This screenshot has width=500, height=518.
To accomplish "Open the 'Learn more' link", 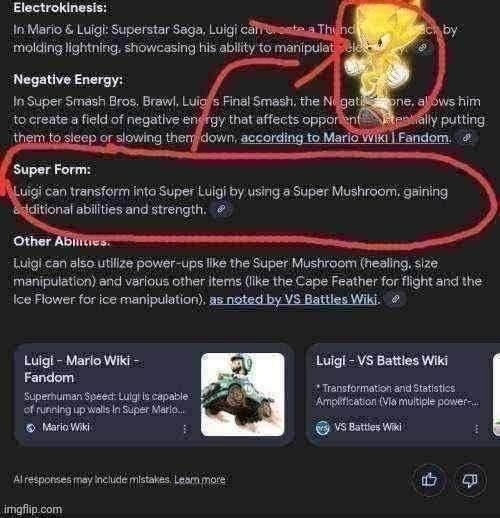I will (200, 480).
